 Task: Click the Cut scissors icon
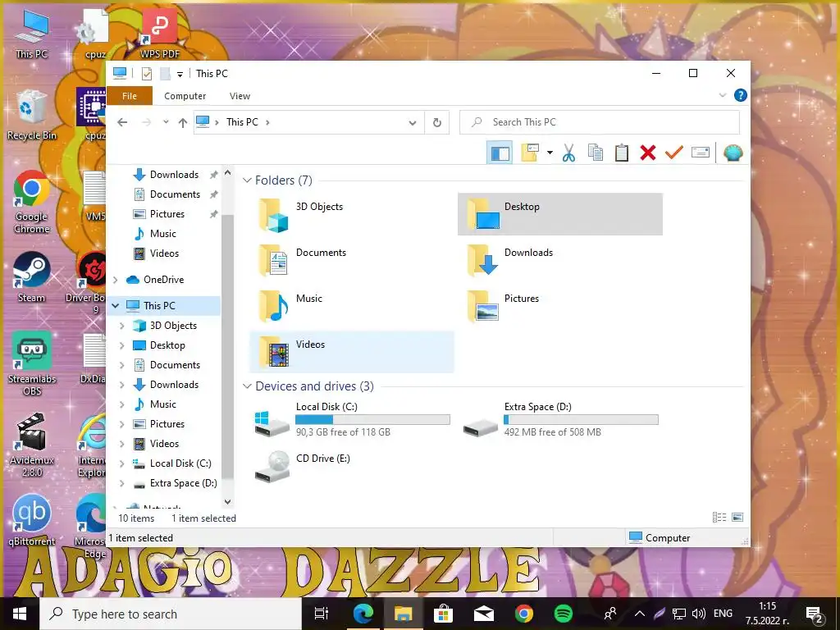[x=569, y=153]
